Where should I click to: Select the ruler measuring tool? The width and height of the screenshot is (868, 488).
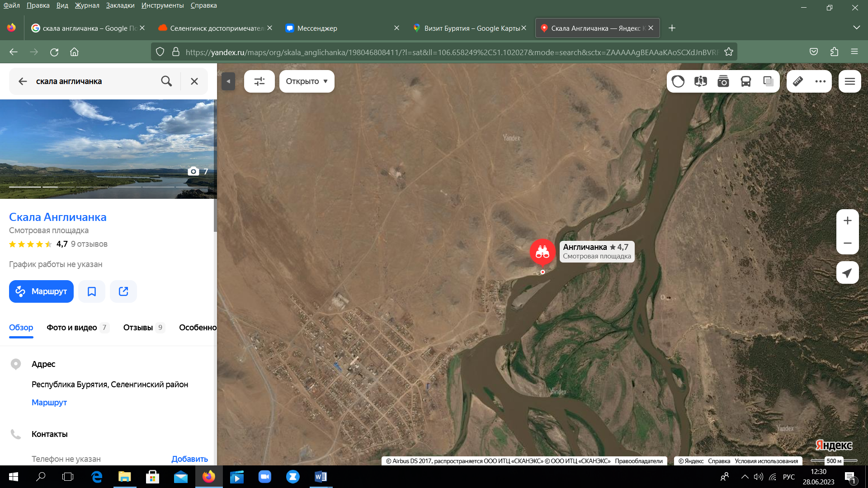[x=798, y=81]
